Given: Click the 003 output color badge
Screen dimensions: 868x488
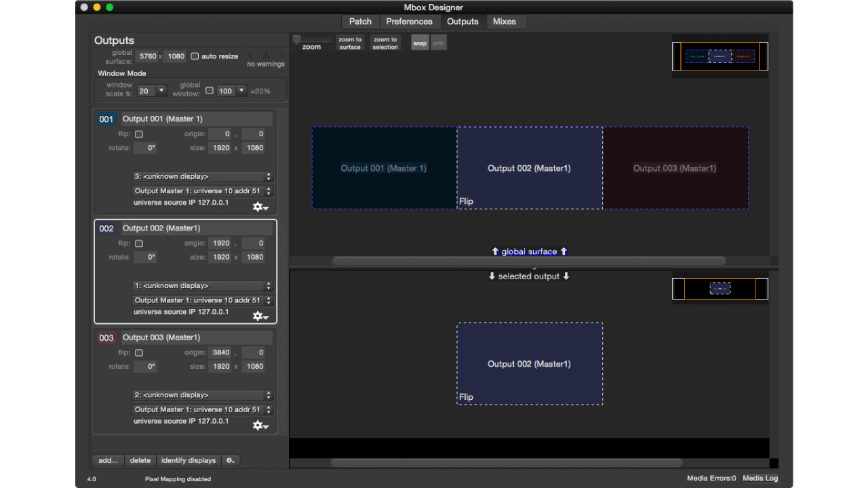Looking at the screenshot, I should (106, 338).
